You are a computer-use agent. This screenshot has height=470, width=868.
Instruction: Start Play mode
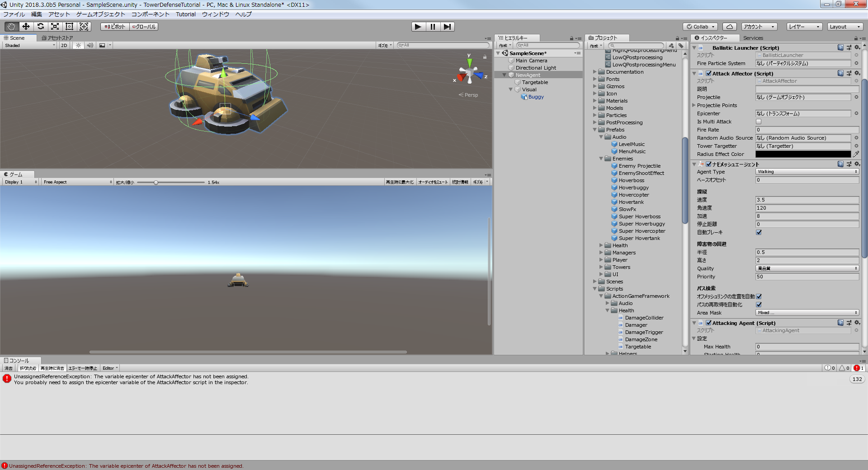click(418, 27)
